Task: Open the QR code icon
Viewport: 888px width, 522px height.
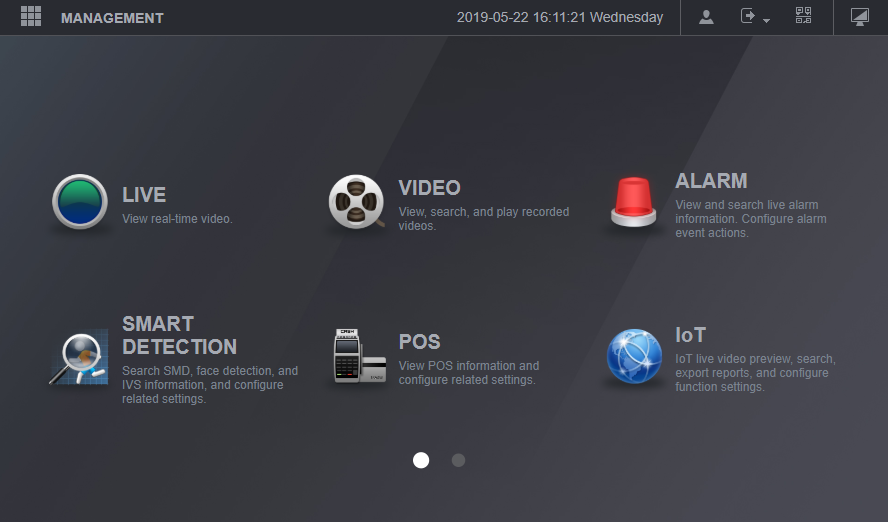Action: click(x=803, y=16)
